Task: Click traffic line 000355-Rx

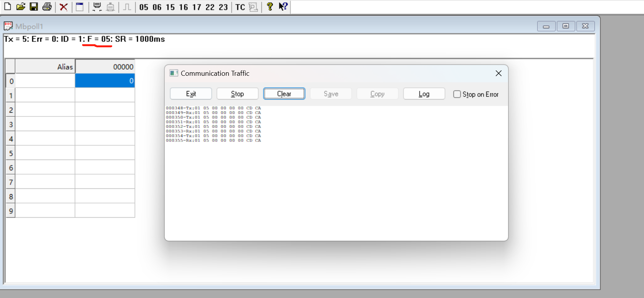Action: pyautogui.click(x=214, y=140)
